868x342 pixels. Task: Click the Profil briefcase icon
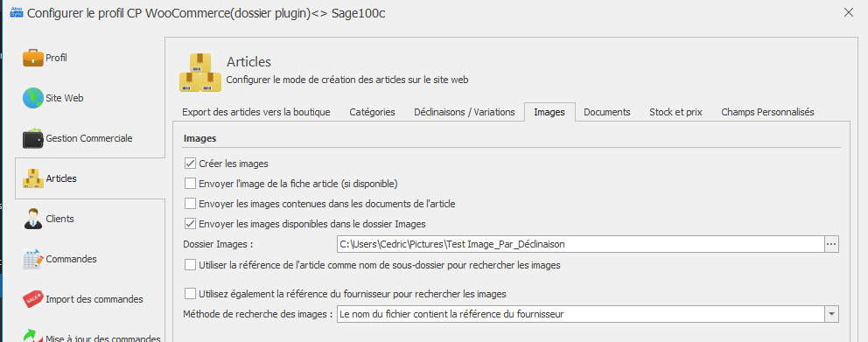pos(33,58)
